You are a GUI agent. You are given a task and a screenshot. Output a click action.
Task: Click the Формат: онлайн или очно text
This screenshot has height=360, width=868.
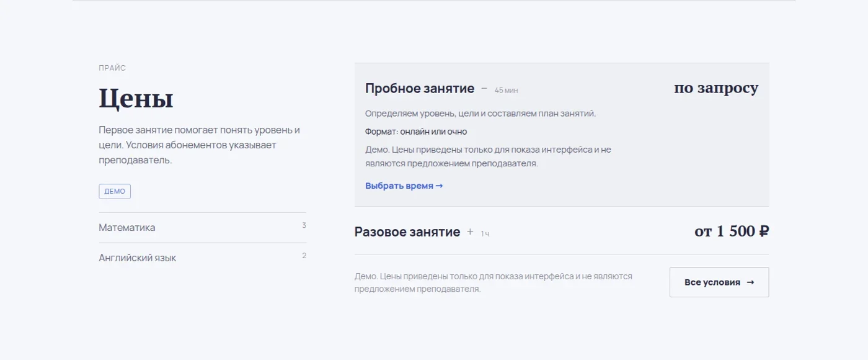[x=416, y=132]
